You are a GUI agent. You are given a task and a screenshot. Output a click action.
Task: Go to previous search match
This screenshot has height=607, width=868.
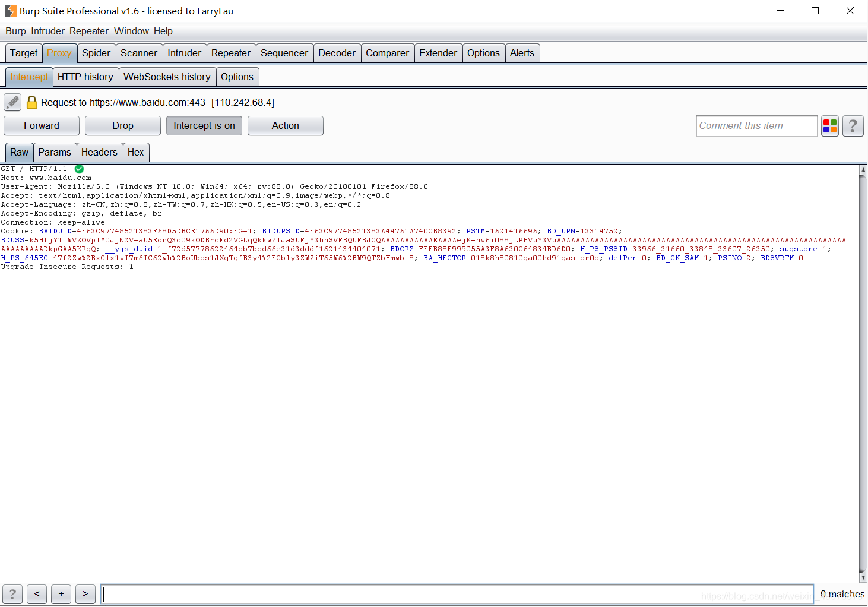(37, 594)
